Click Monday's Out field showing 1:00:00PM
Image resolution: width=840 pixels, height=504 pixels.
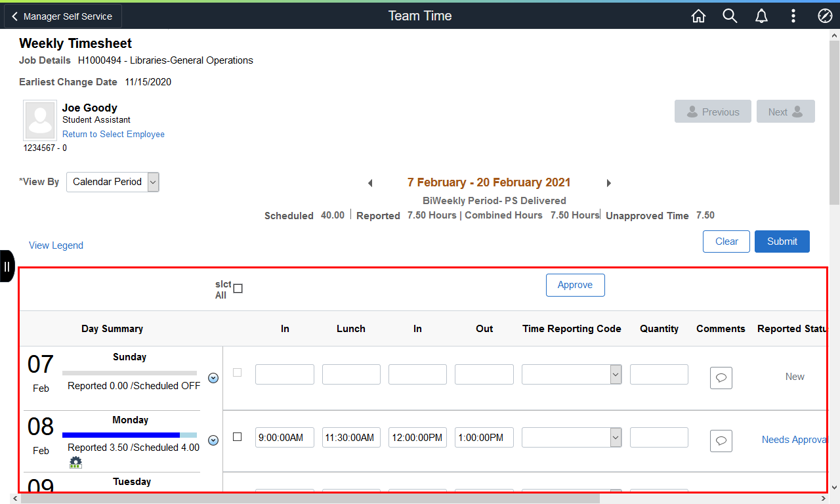[484, 437]
